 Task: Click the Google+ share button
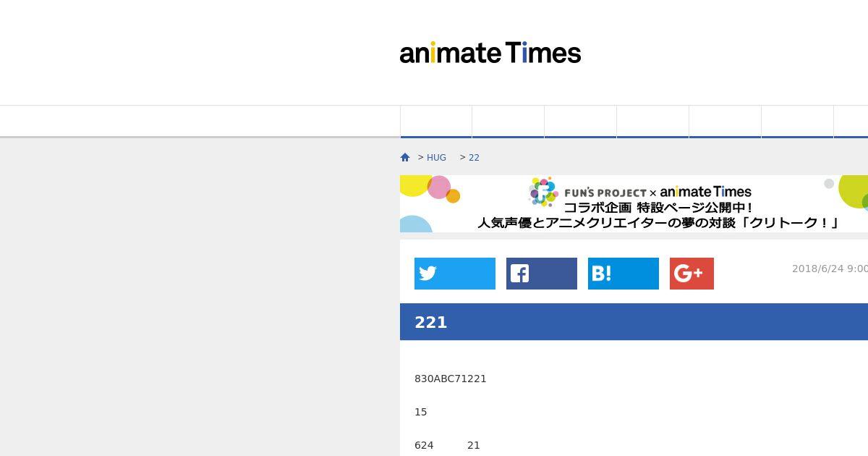pos(692,273)
